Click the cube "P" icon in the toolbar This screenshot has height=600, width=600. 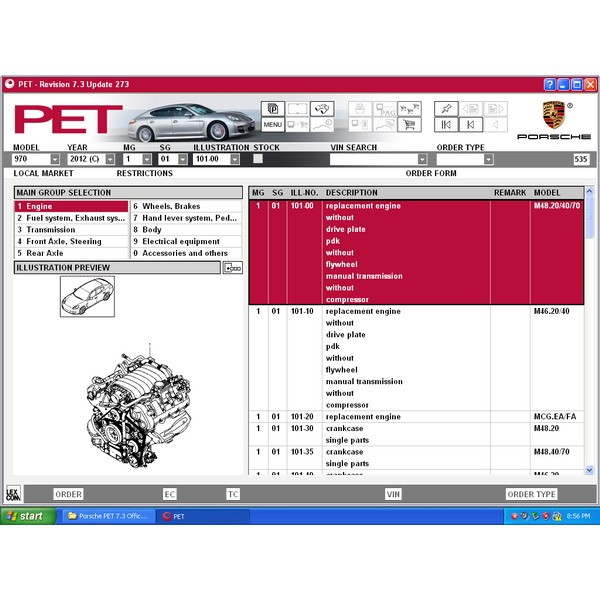[x=273, y=109]
